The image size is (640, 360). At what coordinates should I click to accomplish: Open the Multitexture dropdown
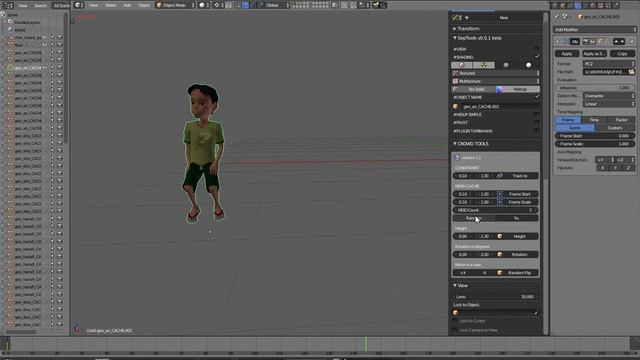coord(496,81)
